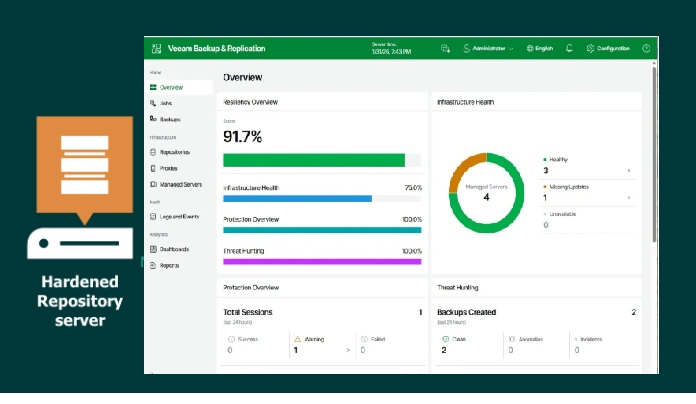Open the Administrator user dropdown
This screenshot has width=696, height=404.
[x=492, y=48]
